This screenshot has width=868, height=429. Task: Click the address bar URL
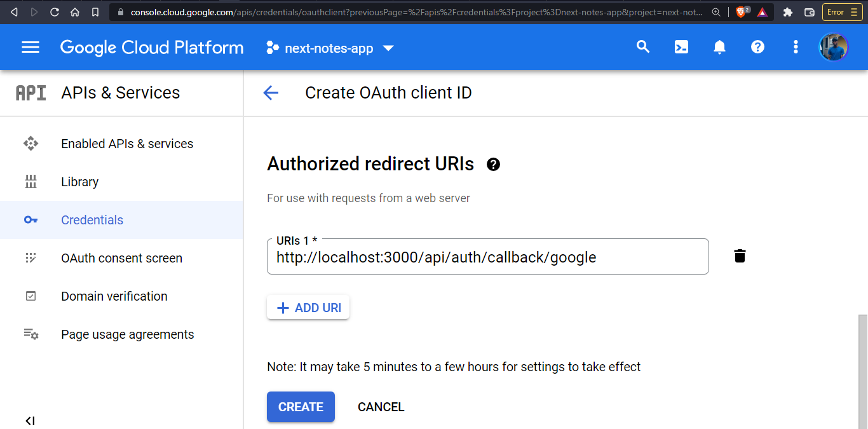[416, 12]
